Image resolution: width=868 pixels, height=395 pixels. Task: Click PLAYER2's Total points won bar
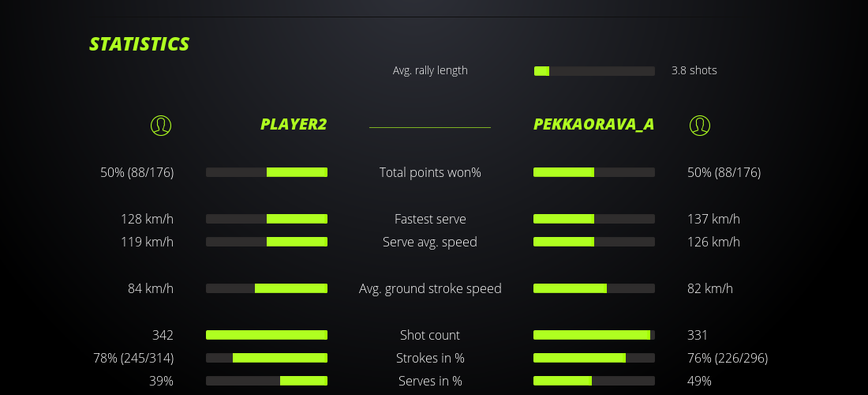(x=267, y=172)
